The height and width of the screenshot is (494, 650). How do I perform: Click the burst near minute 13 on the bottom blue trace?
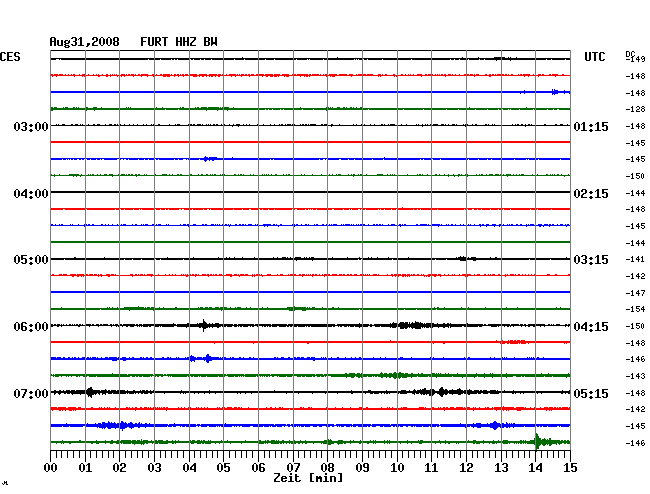[x=495, y=425]
